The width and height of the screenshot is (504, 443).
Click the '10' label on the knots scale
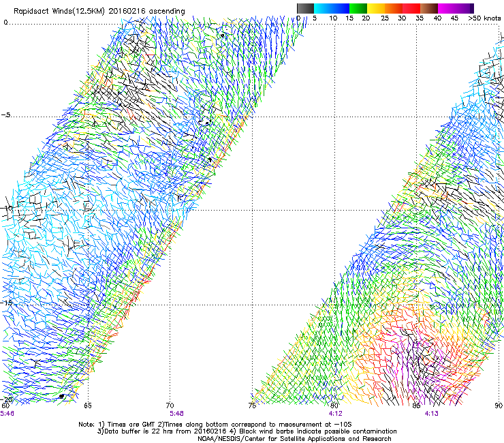(333, 18)
